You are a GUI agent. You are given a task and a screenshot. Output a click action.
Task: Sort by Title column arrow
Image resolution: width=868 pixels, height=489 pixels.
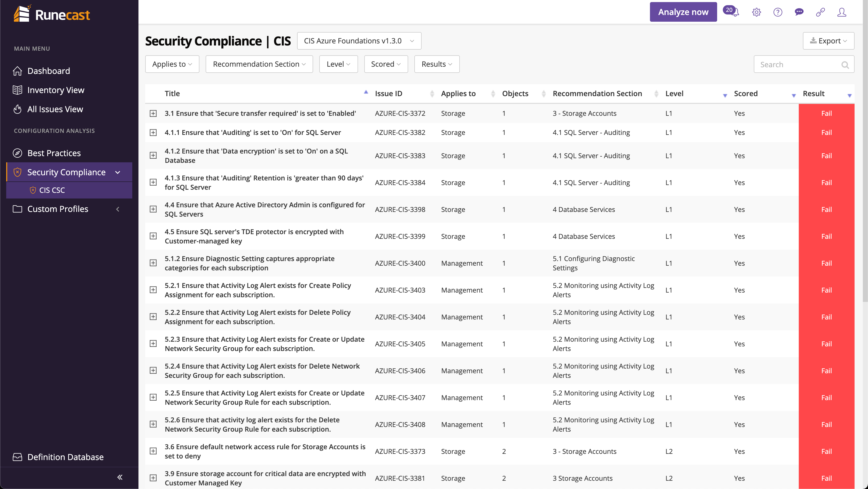[366, 92]
